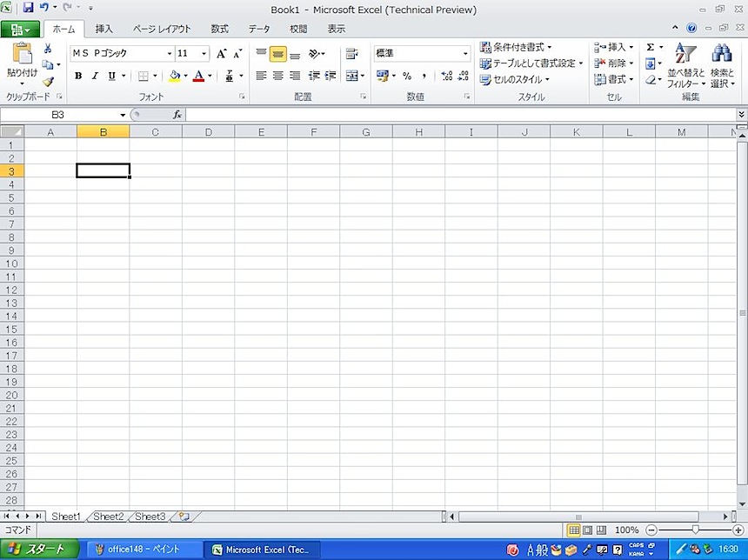Open the Sheet2 worksheet tab

click(109, 517)
